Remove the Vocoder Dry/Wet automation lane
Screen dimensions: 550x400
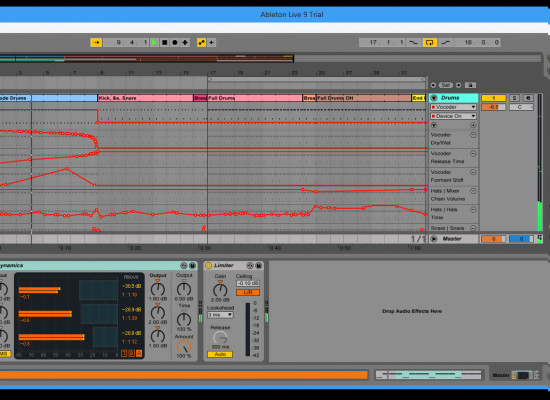[x=473, y=135]
